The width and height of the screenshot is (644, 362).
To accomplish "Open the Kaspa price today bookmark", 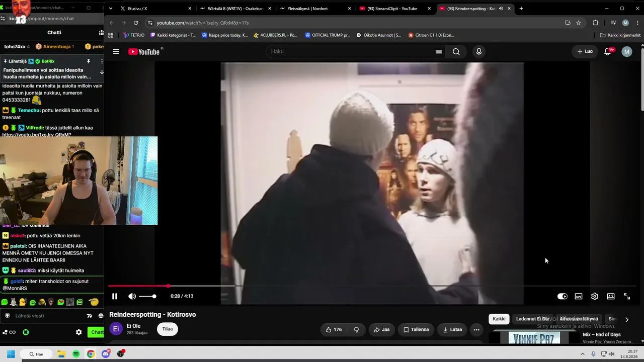I will point(225,35).
